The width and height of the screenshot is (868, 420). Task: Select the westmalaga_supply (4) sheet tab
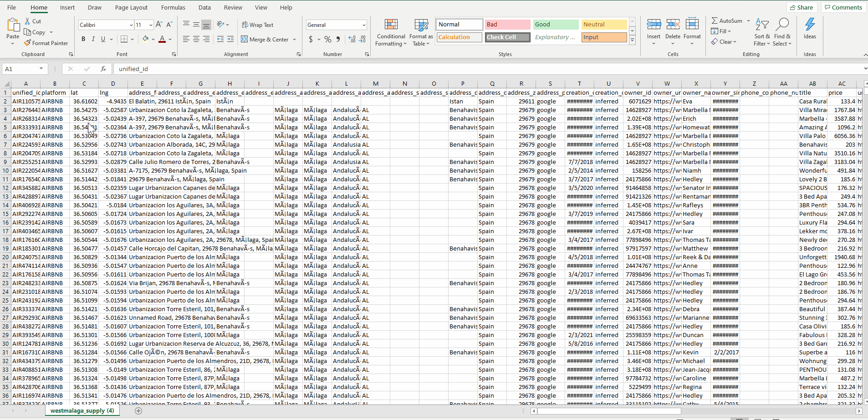(82, 411)
